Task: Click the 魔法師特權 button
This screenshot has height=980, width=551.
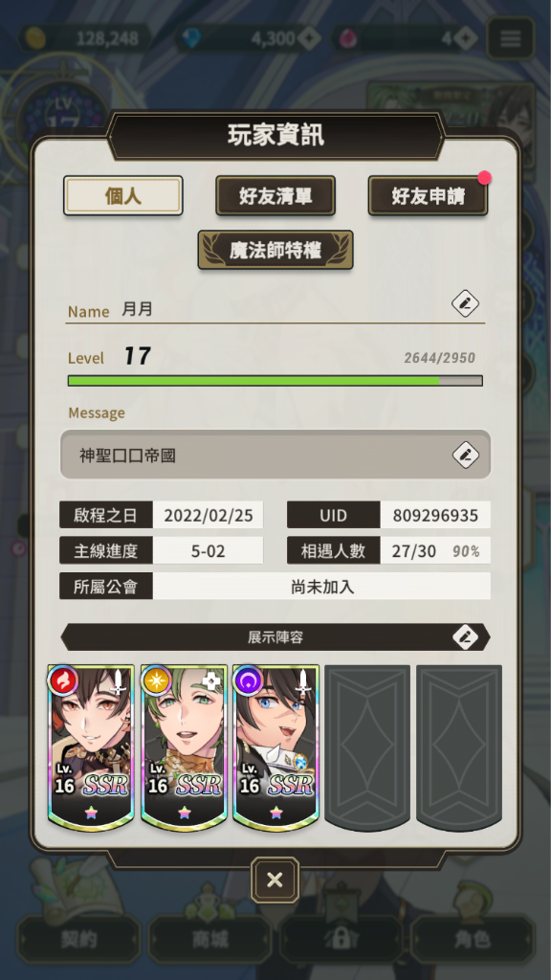Action: click(x=275, y=250)
